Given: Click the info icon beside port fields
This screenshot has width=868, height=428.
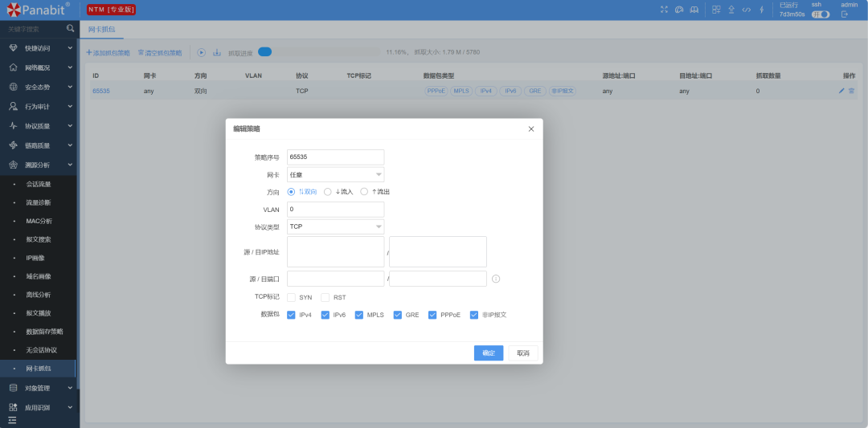Looking at the screenshot, I should click(x=496, y=279).
